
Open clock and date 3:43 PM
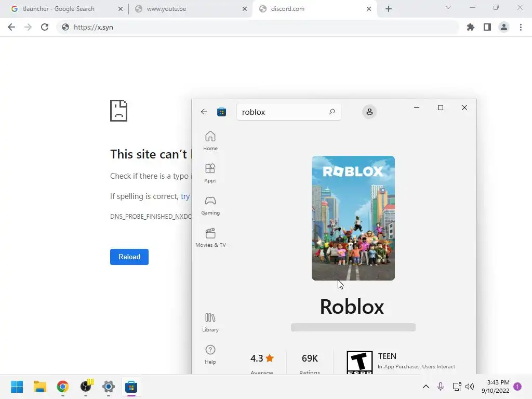click(x=496, y=387)
